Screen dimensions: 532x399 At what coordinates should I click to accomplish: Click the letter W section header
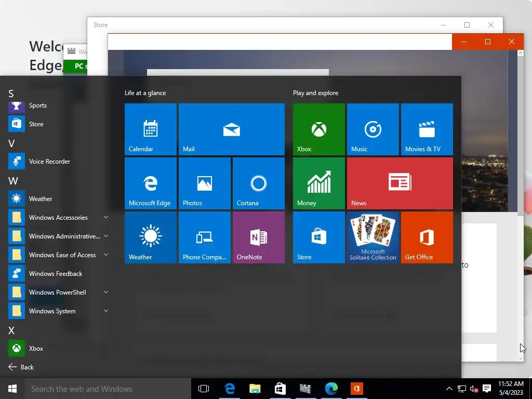[x=13, y=180]
